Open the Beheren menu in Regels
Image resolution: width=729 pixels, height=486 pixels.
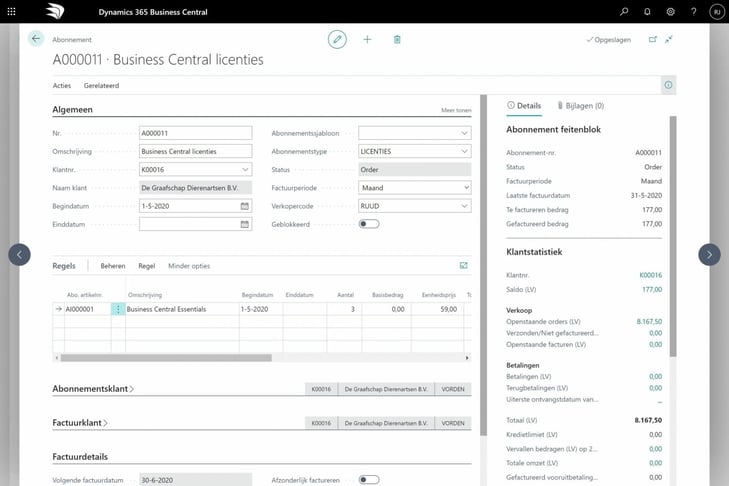coord(113,266)
